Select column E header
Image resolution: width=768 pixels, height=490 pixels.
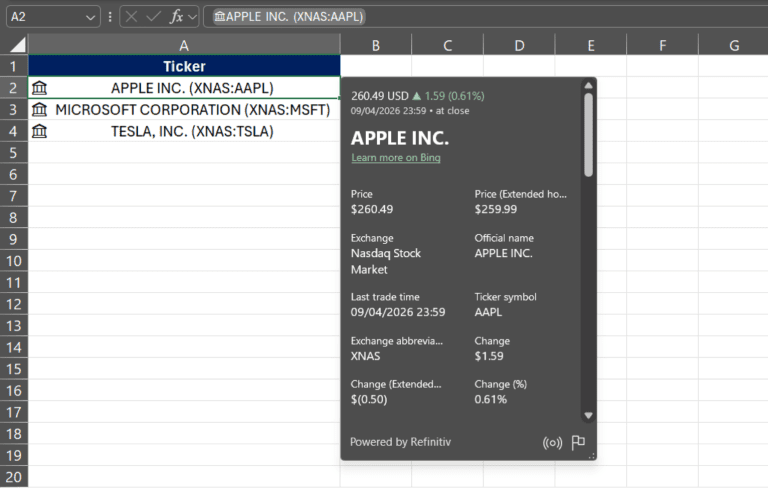pyautogui.click(x=591, y=45)
